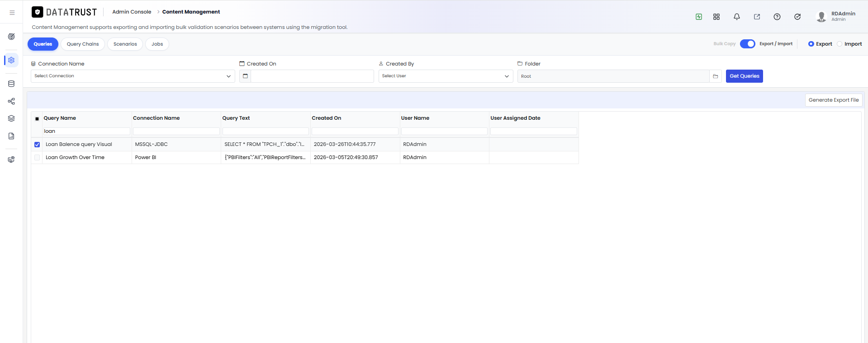The height and width of the screenshot is (343, 868).
Task: Click the Loan Growth Over Time cell
Action: [x=87, y=158]
